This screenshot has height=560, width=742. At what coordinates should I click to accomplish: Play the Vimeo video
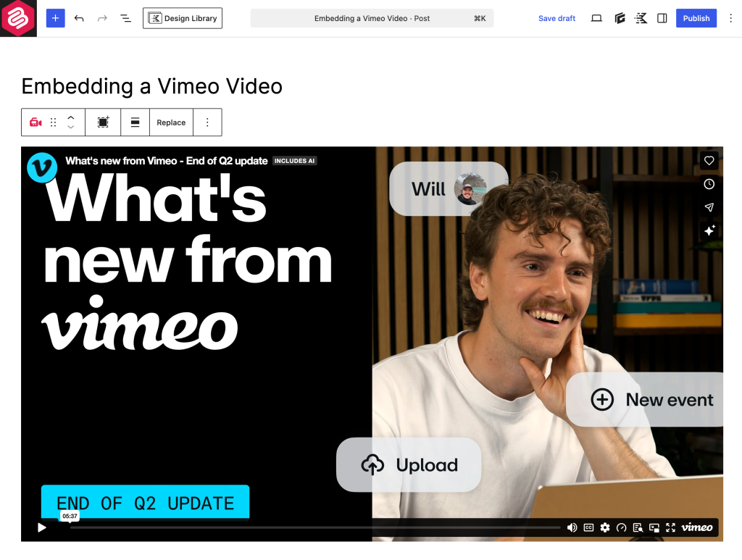tap(41, 527)
